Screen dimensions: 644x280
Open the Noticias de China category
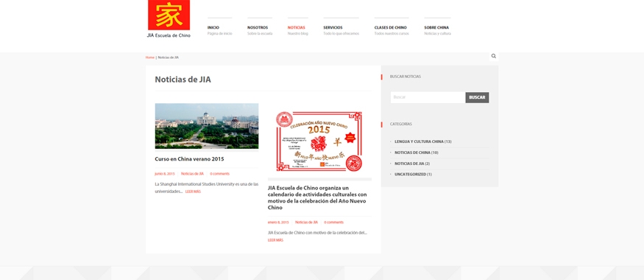point(412,153)
